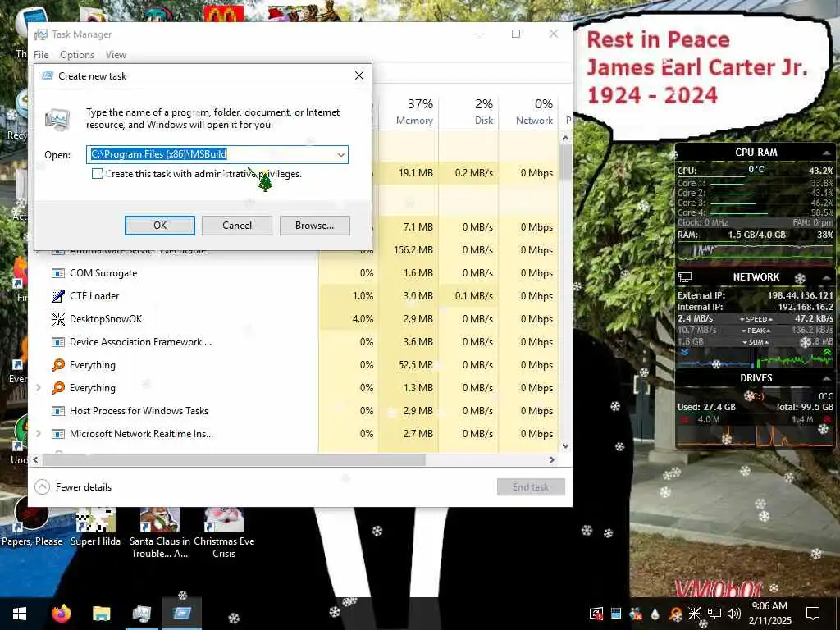Select the DesktopSnowOK process name
Image resolution: width=840 pixels, height=630 pixels.
106,319
